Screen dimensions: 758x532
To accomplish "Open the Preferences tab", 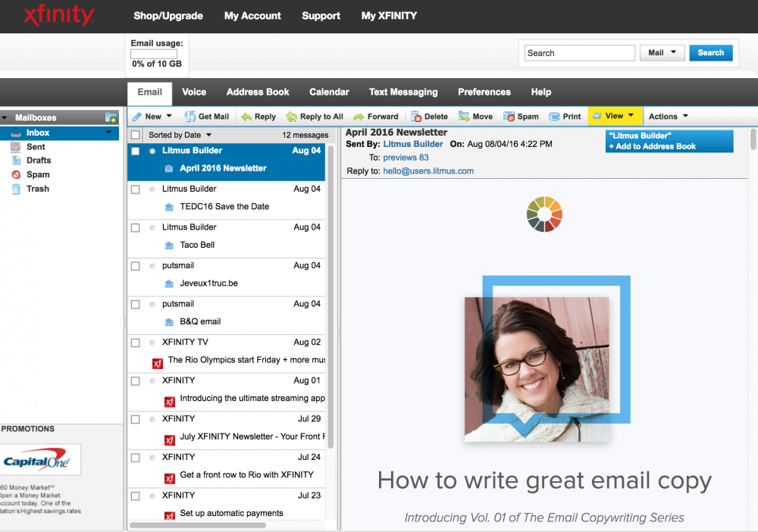I will [484, 92].
